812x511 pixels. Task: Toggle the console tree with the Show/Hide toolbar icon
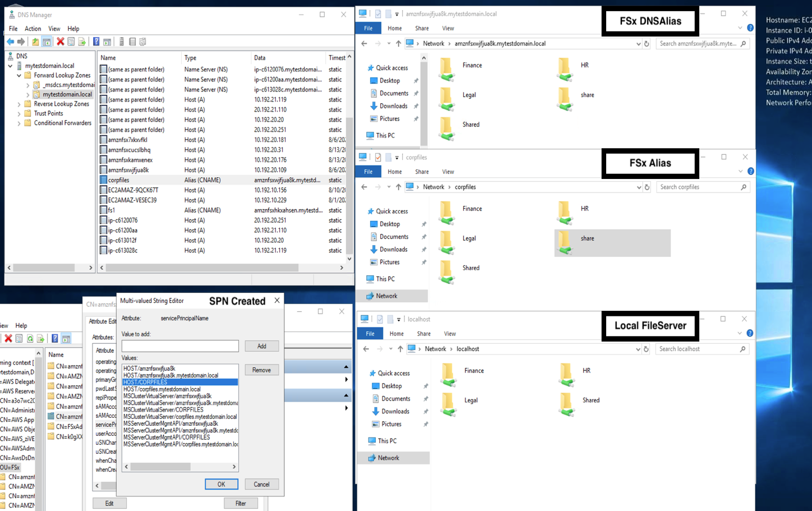coord(47,41)
